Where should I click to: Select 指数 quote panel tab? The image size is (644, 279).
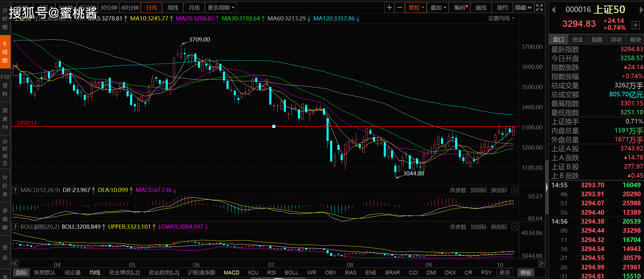coord(597,39)
